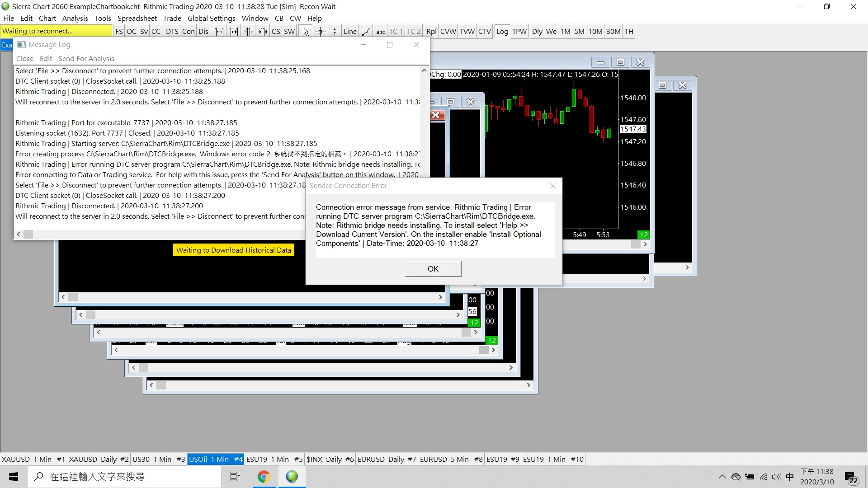Open Chrome from the Windows taskbar

tap(264, 477)
